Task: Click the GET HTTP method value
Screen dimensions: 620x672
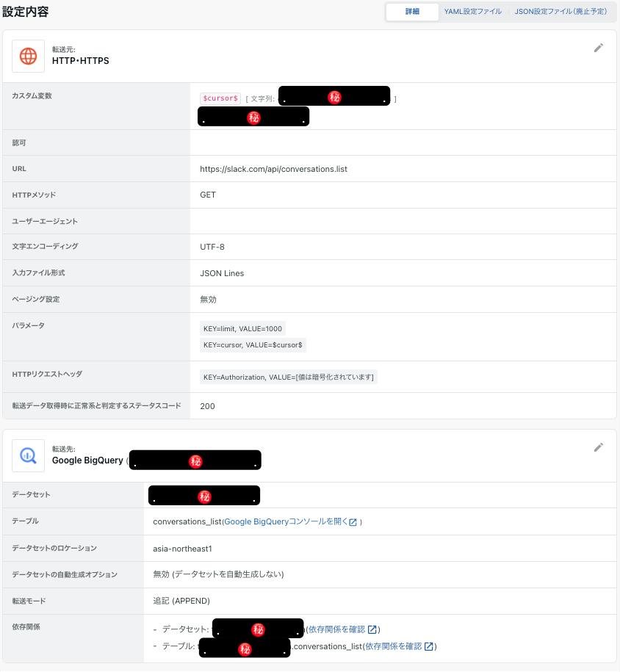Action: click(x=208, y=195)
